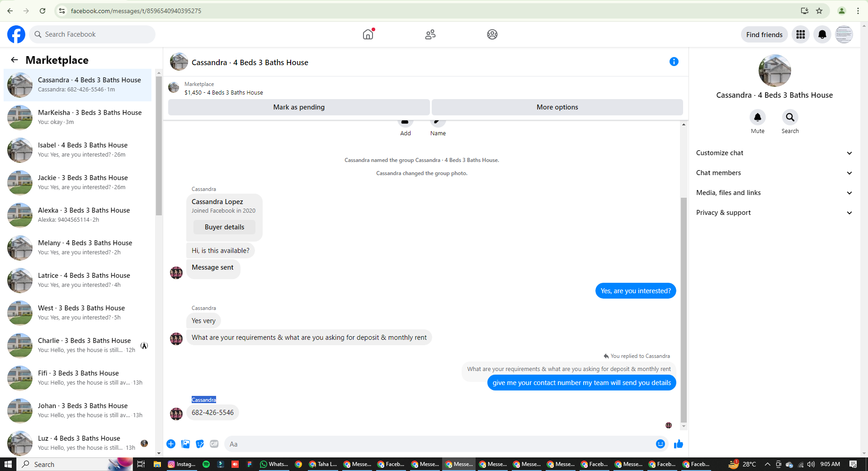Open conversation information icon
868x471 pixels.
coord(674,62)
